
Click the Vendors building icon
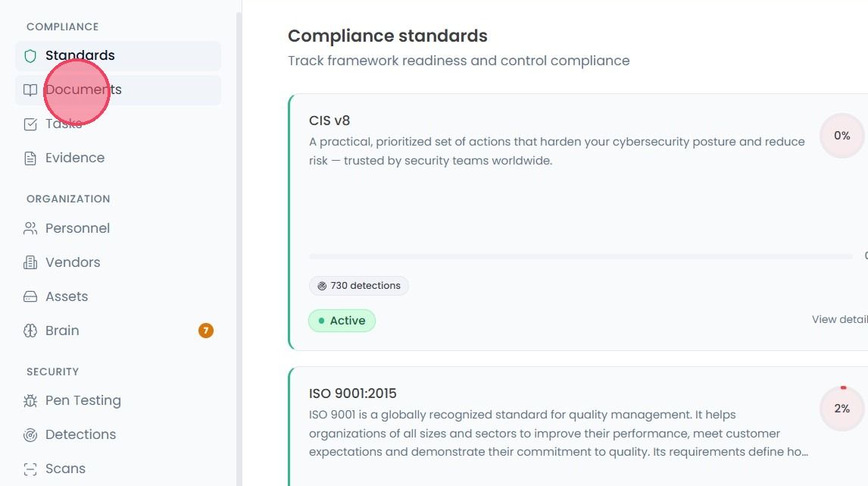[x=30, y=262]
